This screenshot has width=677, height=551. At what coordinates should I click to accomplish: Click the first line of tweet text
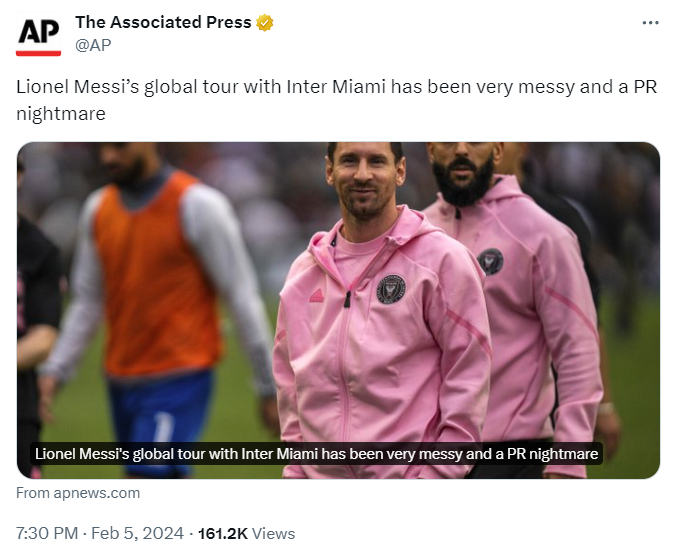(322, 86)
